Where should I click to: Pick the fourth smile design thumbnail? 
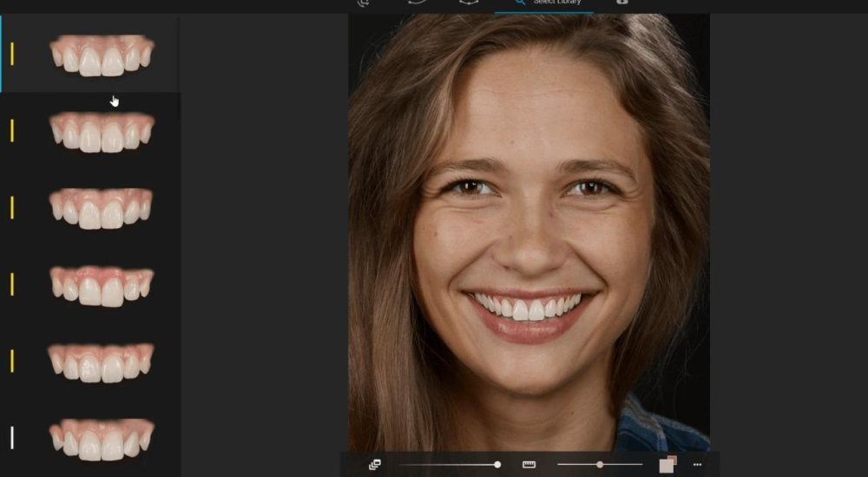click(x=102, y=285)
